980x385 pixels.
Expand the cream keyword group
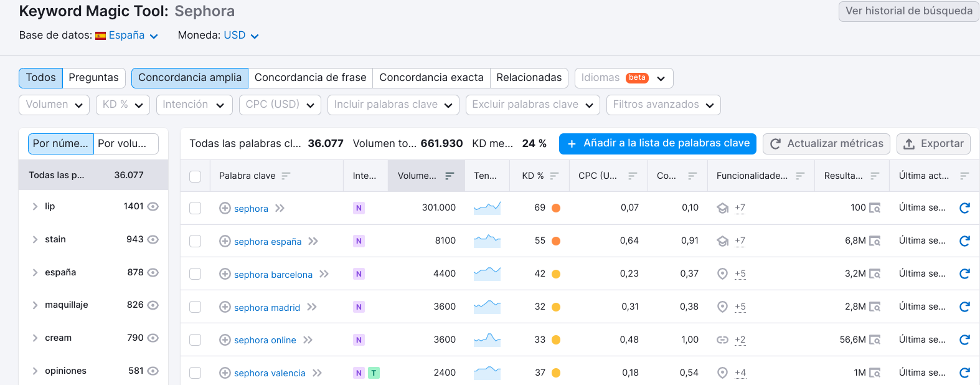[35, 338]
